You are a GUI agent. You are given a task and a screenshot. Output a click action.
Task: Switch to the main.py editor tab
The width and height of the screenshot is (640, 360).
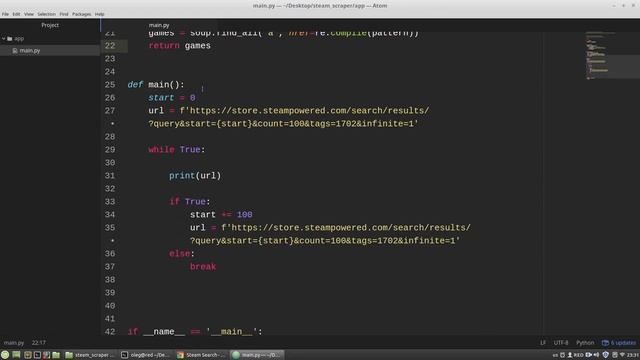coord(159,25)
